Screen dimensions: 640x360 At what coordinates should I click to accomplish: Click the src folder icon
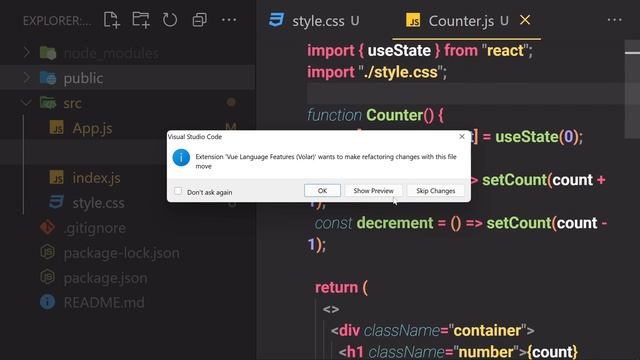(x=48, y=102)
